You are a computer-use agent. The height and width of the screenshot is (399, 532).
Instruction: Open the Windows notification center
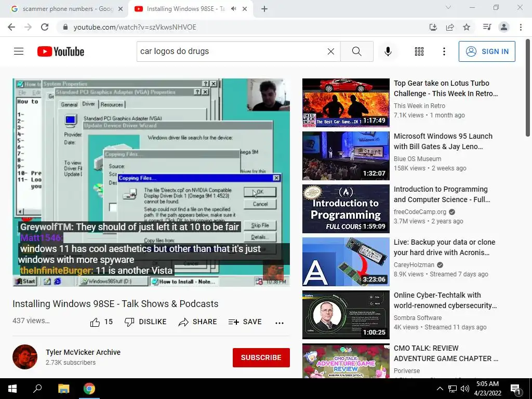click(x=515, y=389)
